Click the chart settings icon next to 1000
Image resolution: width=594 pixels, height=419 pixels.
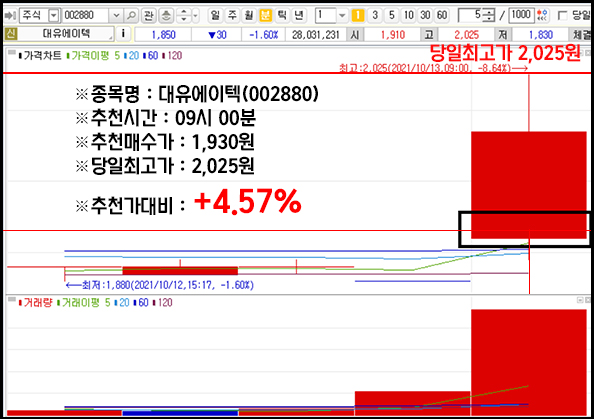(542, 16)
